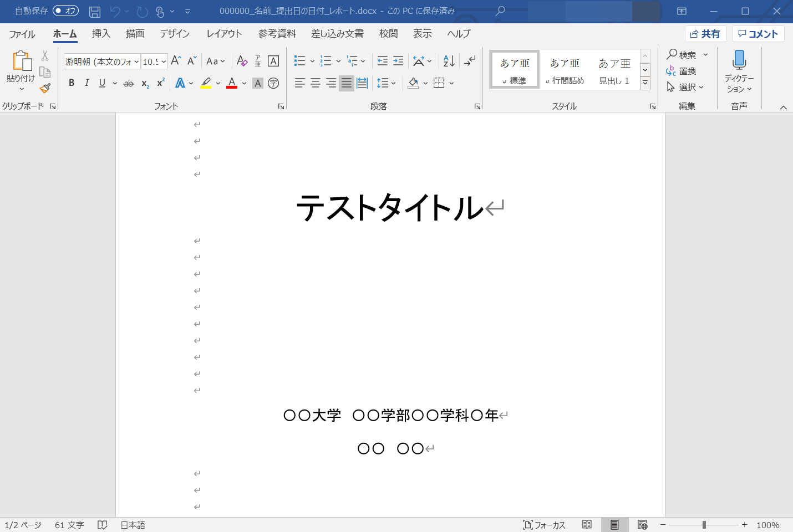Click the enclosed character border icon
793x532 pixels.
pos(273,61)
